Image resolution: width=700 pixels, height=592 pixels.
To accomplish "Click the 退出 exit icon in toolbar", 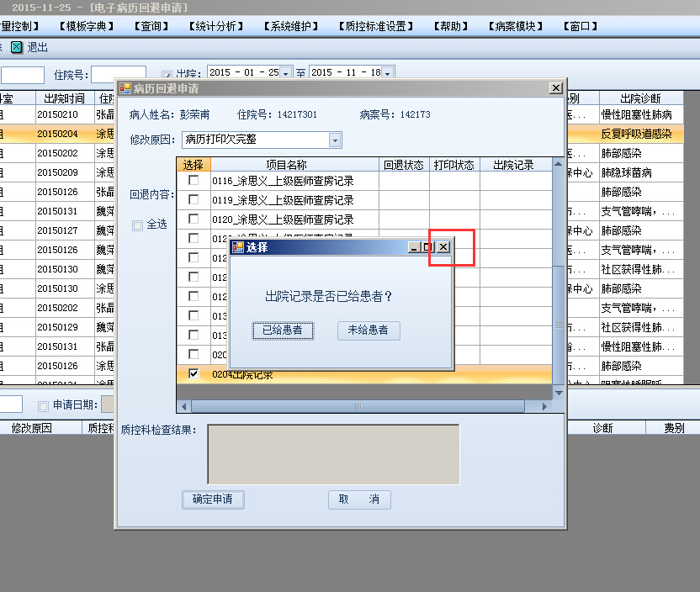I will point(17,47).
